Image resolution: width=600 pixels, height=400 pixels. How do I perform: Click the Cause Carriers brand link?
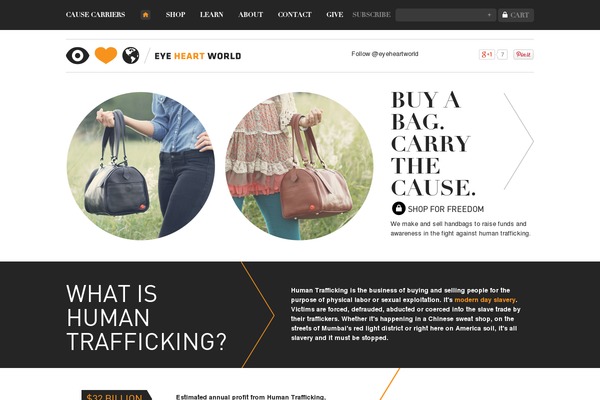point(95,15)
